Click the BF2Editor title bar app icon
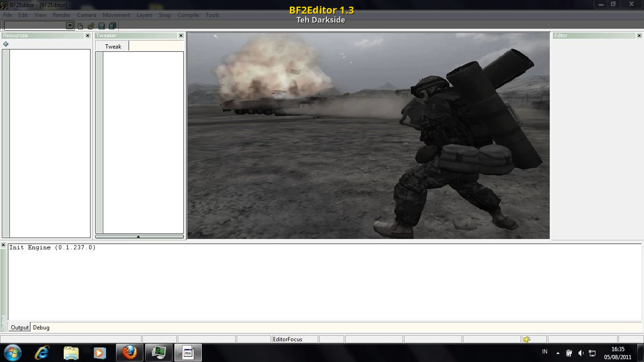The height and width of the screenshot is (362, 644). tap(4, 5)
